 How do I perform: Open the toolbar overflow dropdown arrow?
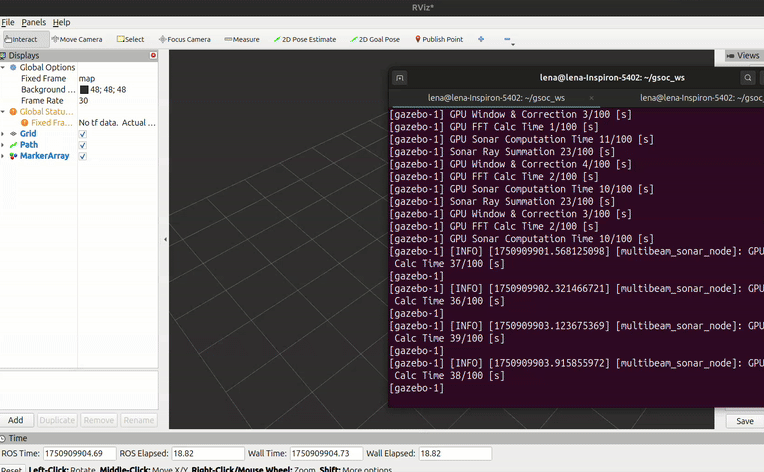pyautogui.click(x=513, y=45)
